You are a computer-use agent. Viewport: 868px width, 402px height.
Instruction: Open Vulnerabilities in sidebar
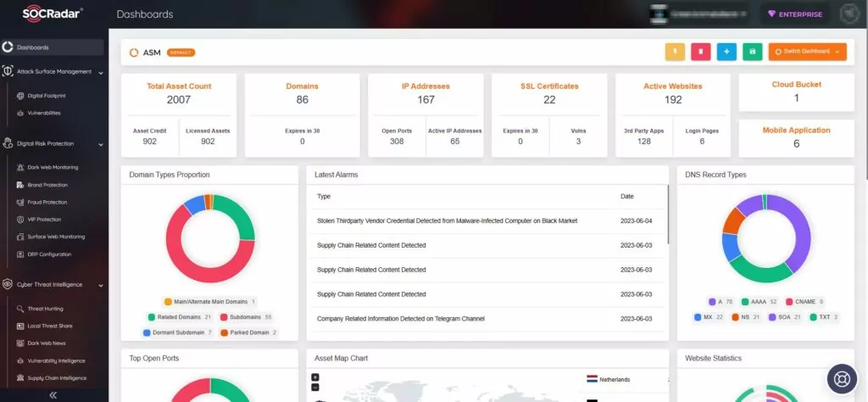click(44, 113)
